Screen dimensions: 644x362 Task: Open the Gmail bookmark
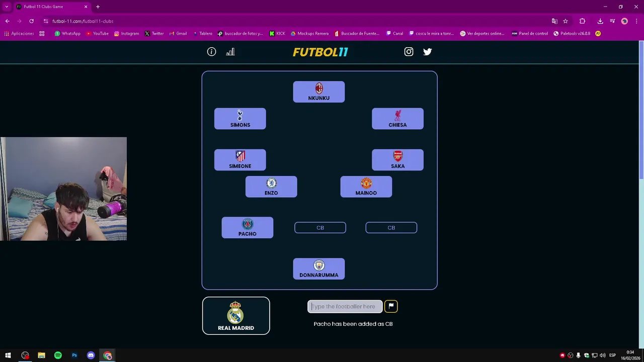click(178, 34)
